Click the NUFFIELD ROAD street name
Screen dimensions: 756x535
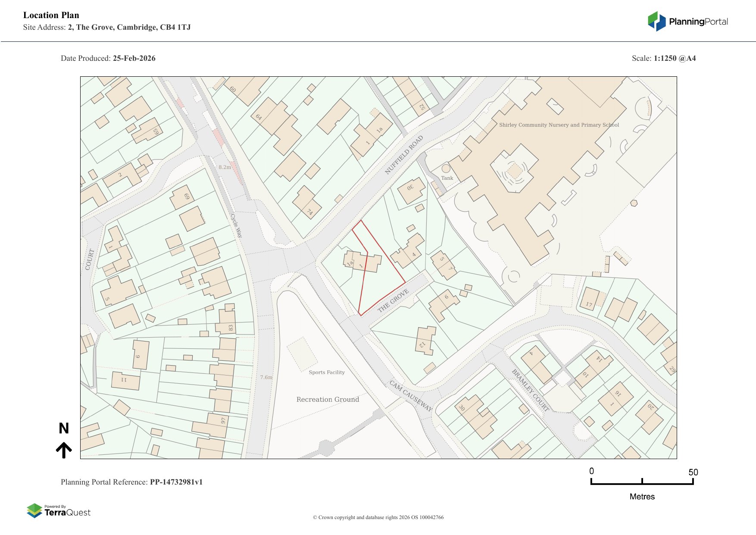[x=404, y=154]
